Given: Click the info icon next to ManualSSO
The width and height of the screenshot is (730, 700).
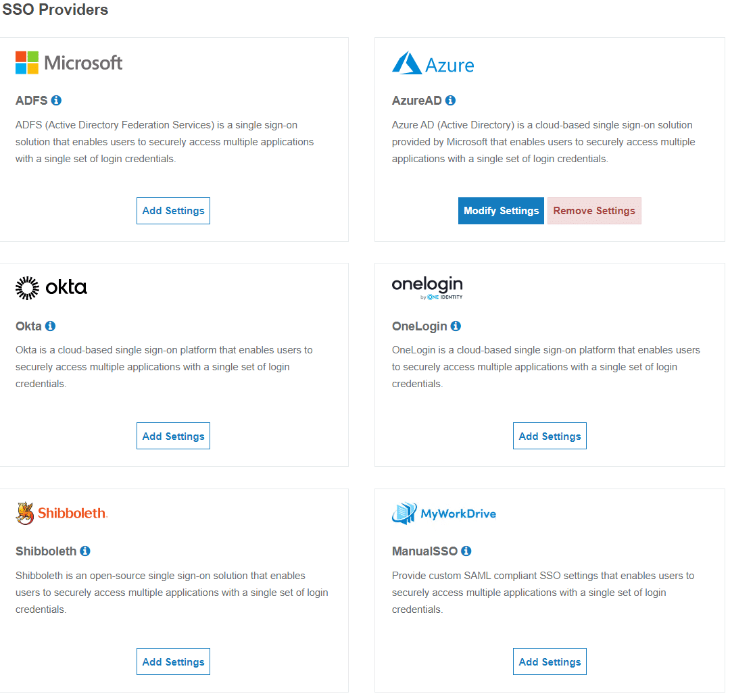Looking at the screenshot, I should click(466, 551).
